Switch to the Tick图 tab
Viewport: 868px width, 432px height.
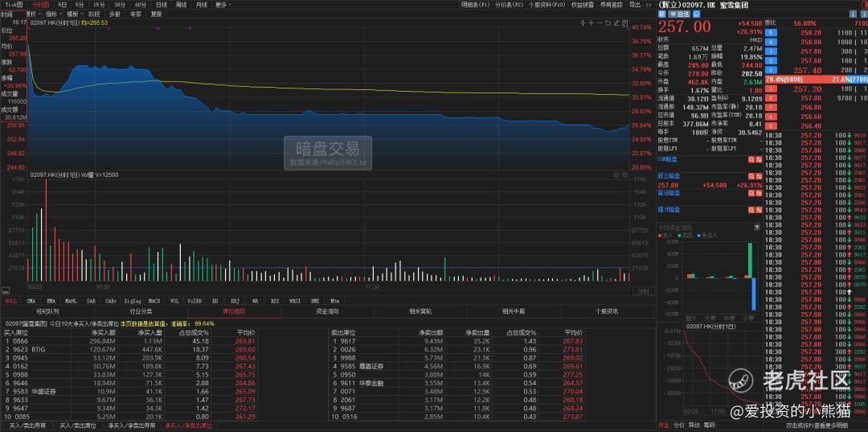[x=12, y=5]
